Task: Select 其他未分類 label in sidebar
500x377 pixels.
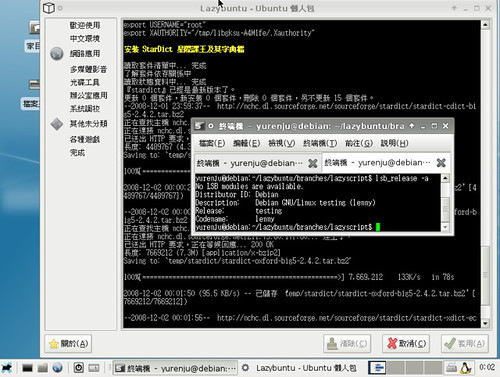Action: 88,124
